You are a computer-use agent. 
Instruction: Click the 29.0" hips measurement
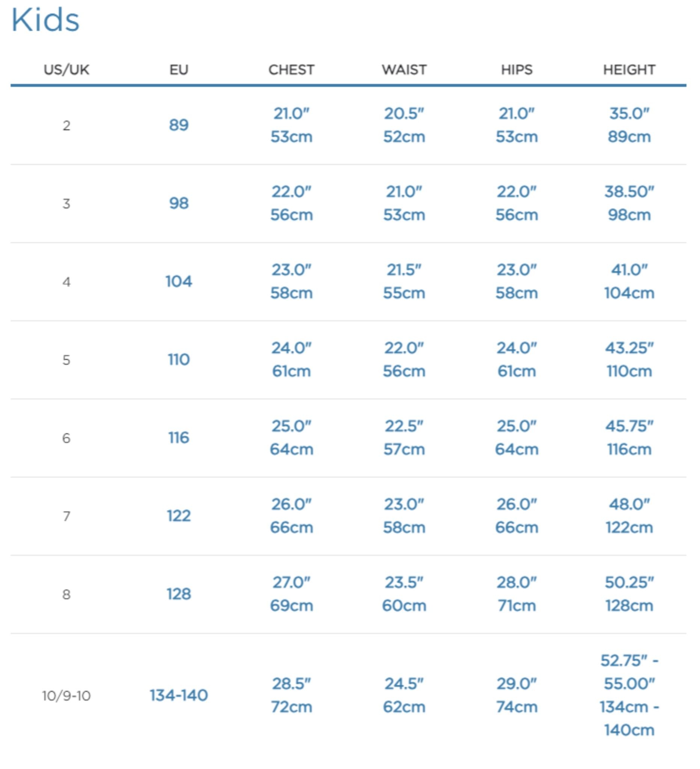[516, 684]
